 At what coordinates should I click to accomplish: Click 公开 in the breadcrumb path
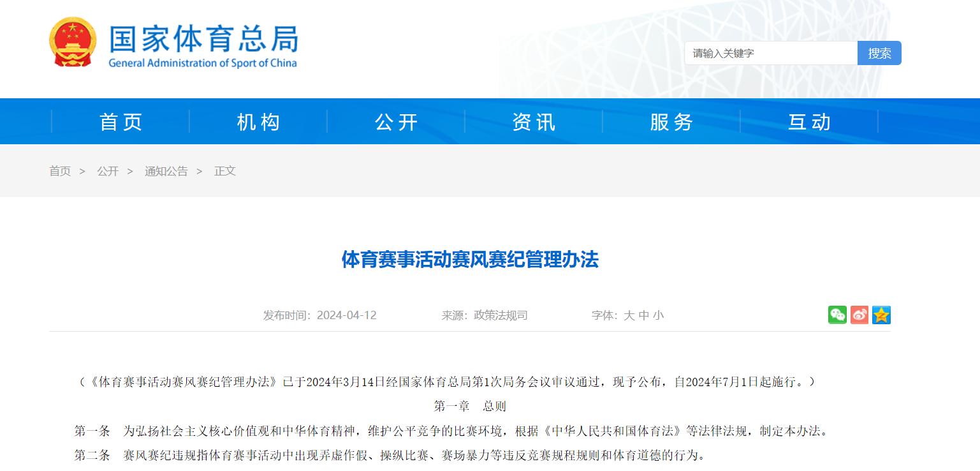108,171
